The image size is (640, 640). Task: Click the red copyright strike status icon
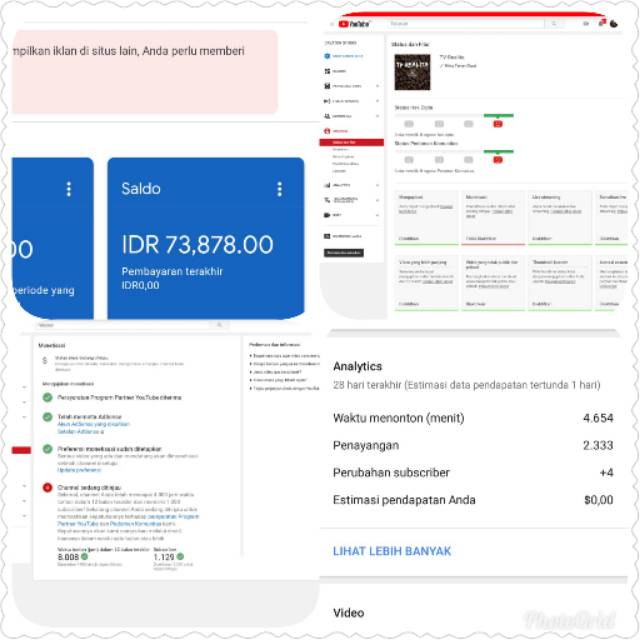498,124
